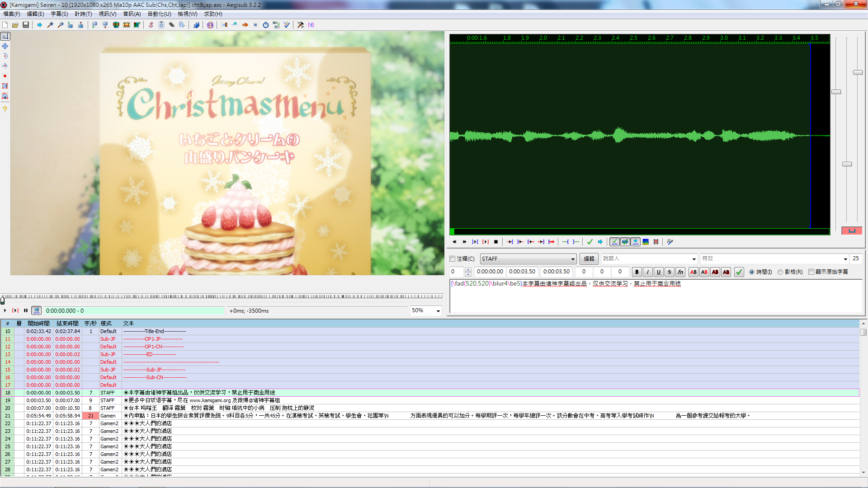Go to selection blue arrow in audio bar
The image size is (868, 488).
[600, 242]
